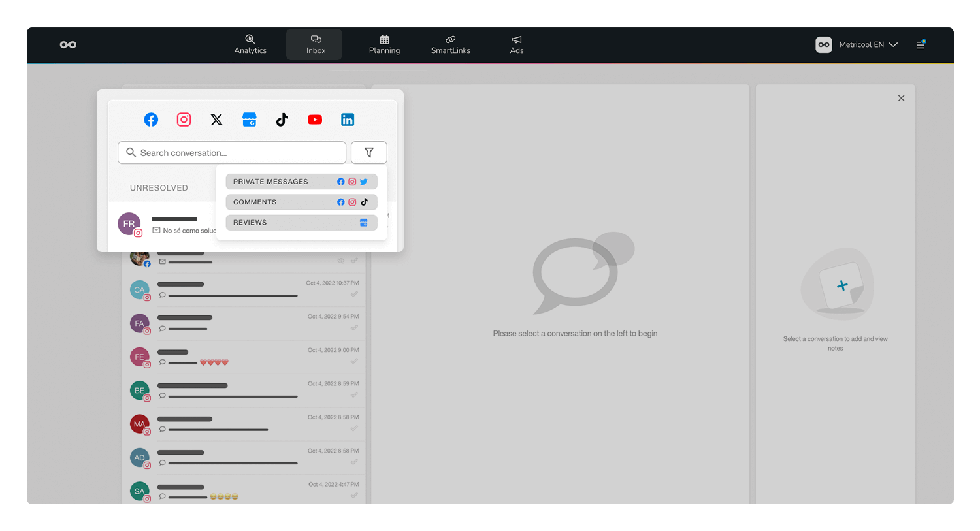The image size is (980, 531).
Task: Click the 'Please select a conversation' message
Action: [x=575, y=334]
